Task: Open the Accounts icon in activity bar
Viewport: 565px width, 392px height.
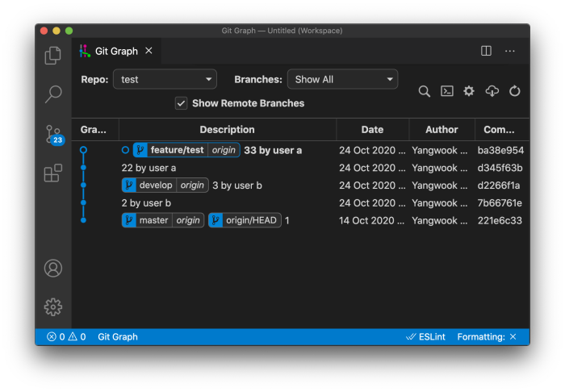Action: point(53,268)
